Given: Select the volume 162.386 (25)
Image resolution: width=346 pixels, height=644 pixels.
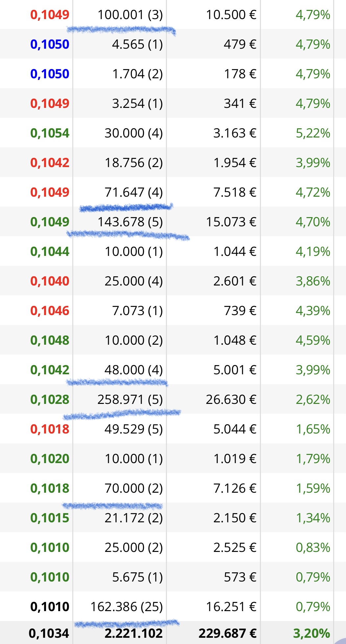Looking at the screenshot, I should [127, 607].
